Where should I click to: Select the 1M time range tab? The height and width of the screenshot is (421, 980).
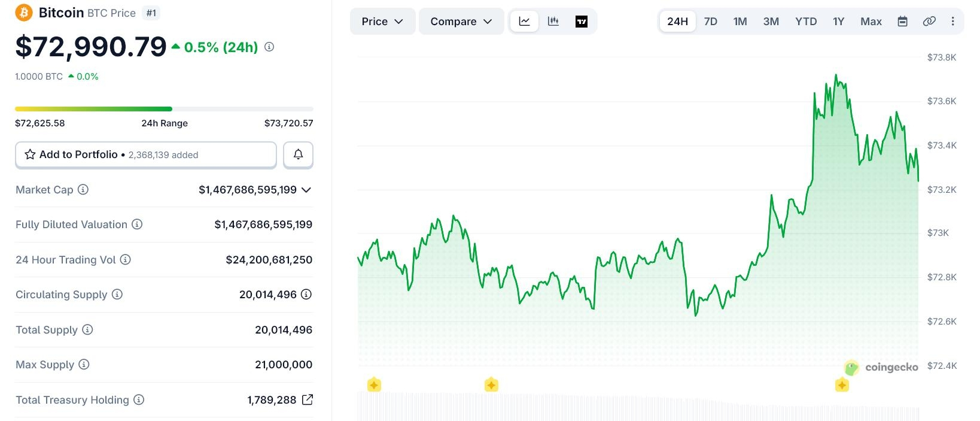[x=740, y=22]
